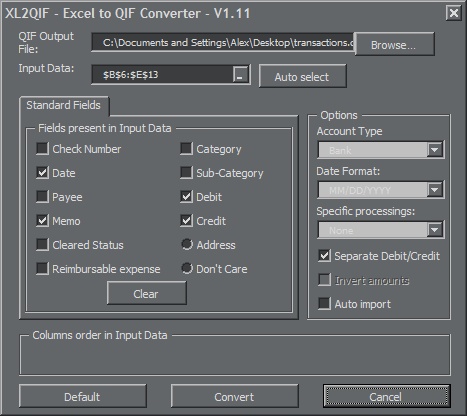
Task: Tick the Check Number checkbox
Action: (x=42, y=149)
